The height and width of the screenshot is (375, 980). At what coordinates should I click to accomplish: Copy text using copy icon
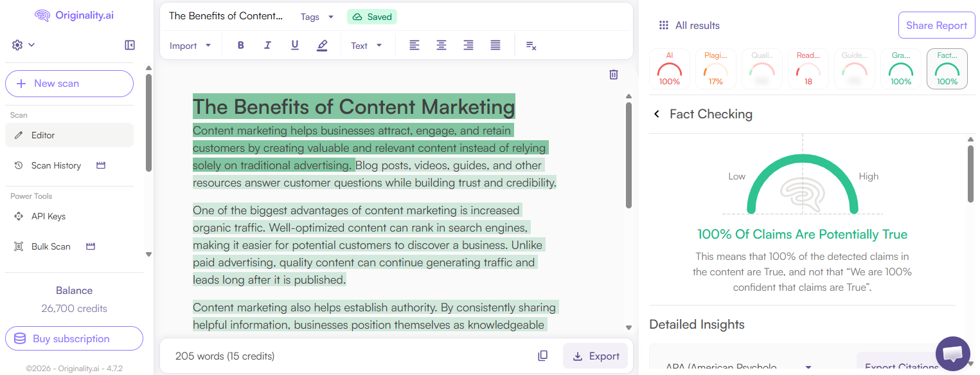pyautogui.click(x=543, y=356)
